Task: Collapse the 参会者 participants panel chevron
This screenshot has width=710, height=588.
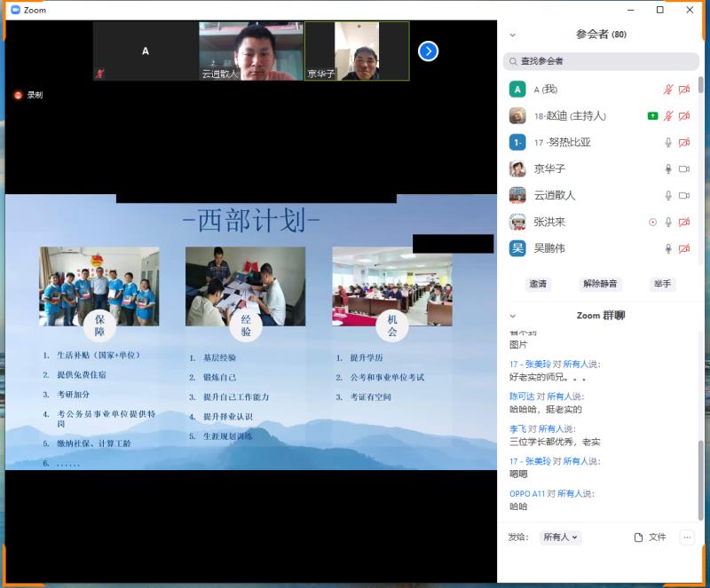Action: point(512,35)
